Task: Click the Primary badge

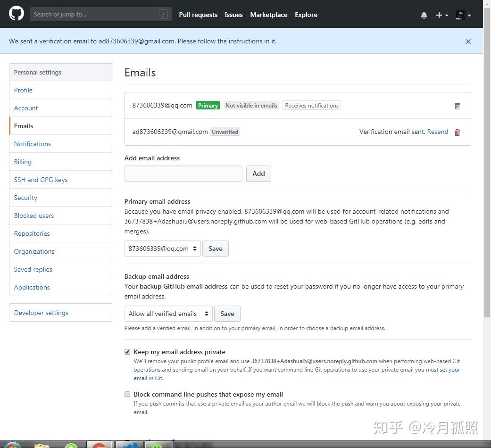Action: pos(208,106)
